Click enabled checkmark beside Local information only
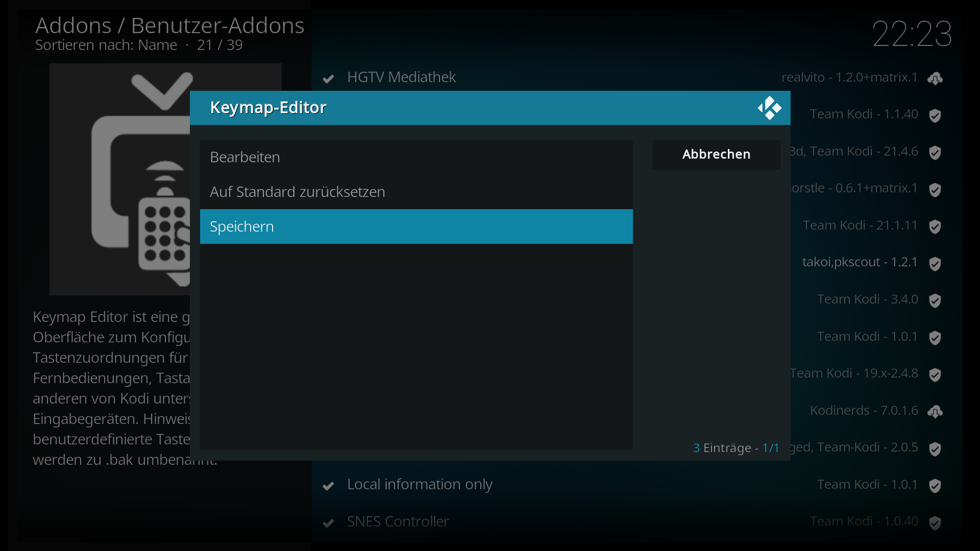Screen dimensions: 980x551 tap(328, 486)
